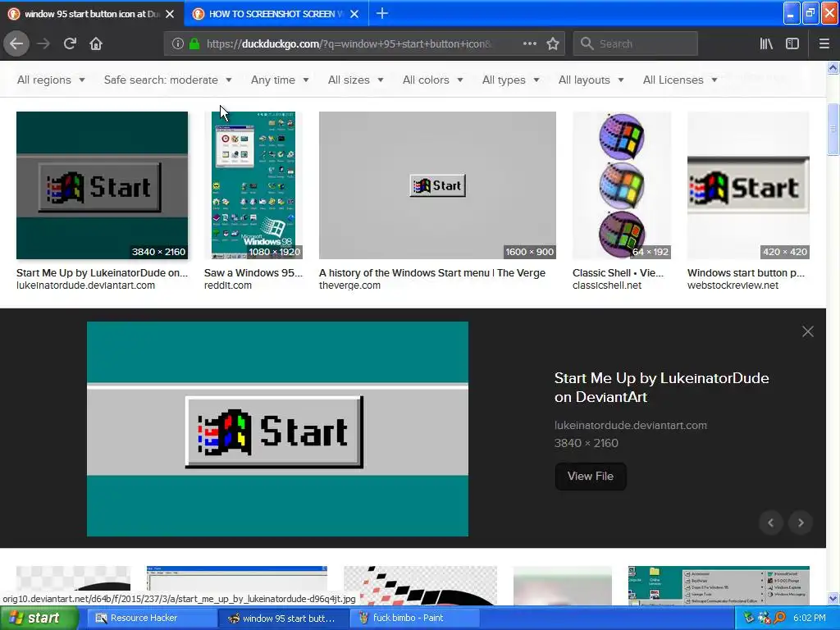Expand the Any time filter
Image resolution: width=840 pixels, height=630 pixels.
tap(280, 80)
